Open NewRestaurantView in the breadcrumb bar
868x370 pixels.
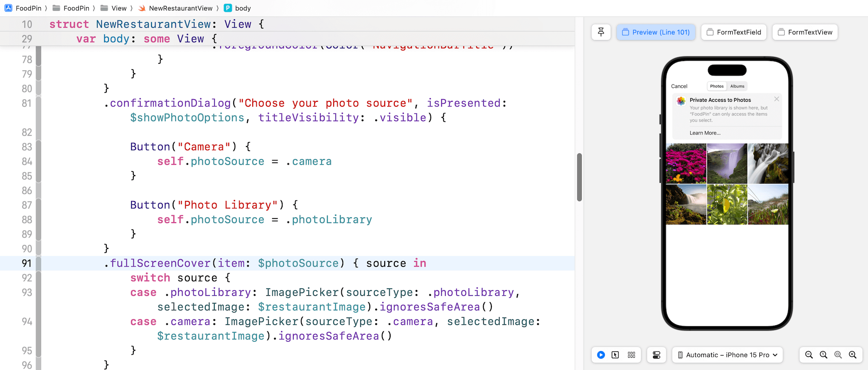tap(180, 8)
